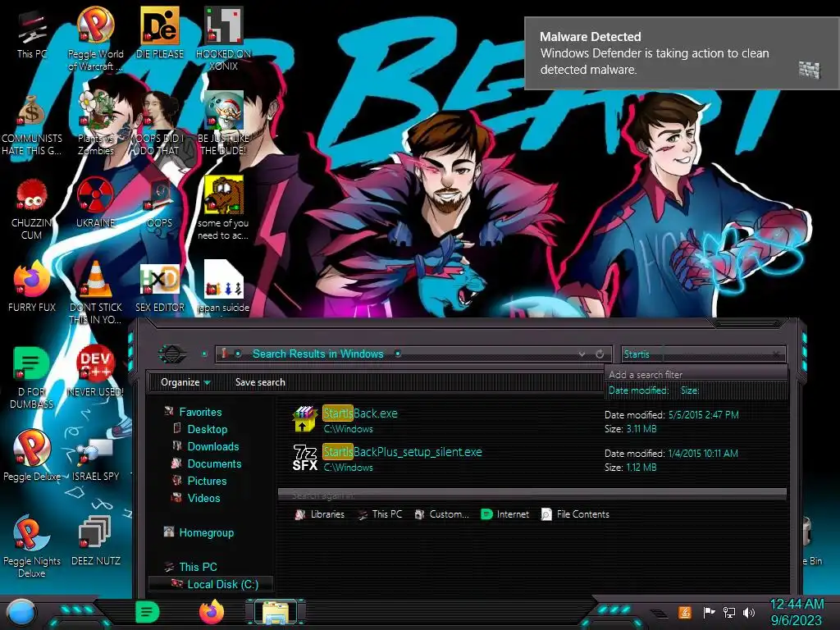Screen dimensions: 840x630
Task: Search again on the Internet
Action: point(504,514)
